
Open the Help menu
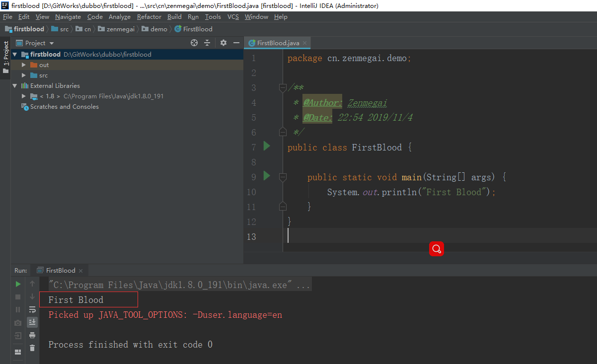281,16
